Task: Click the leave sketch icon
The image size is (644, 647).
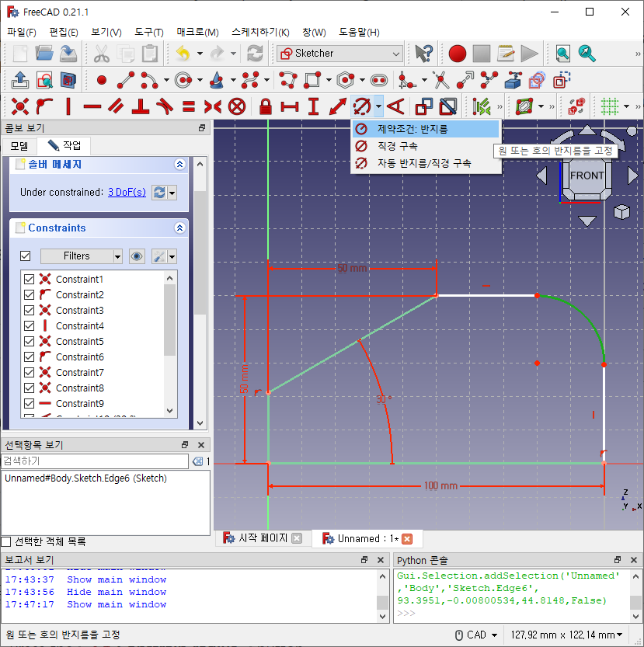Action: (x=20, y=80)
